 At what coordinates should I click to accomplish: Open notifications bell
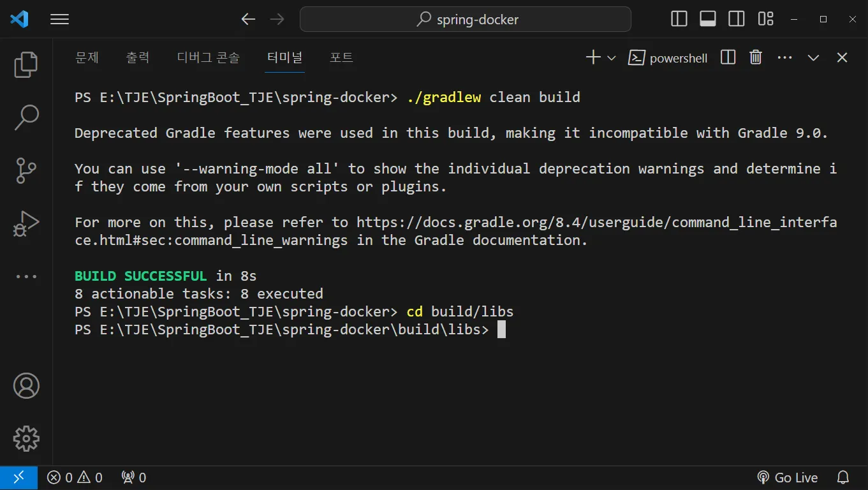(x=843, y=477)
